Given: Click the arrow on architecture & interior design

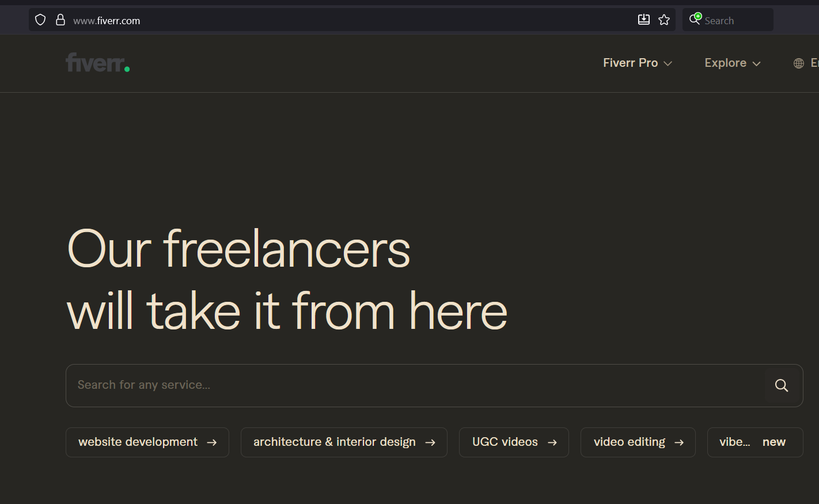Looking at the screenshot, I should pos(430,442).
